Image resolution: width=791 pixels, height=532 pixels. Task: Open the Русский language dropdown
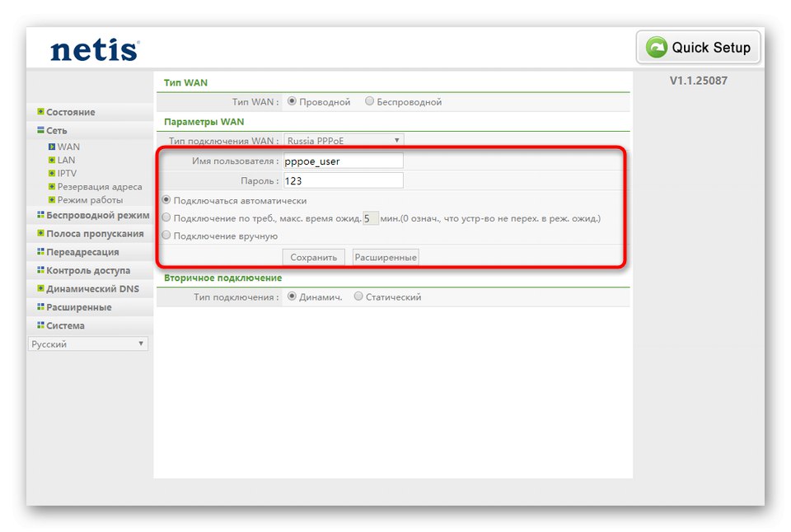88,344
